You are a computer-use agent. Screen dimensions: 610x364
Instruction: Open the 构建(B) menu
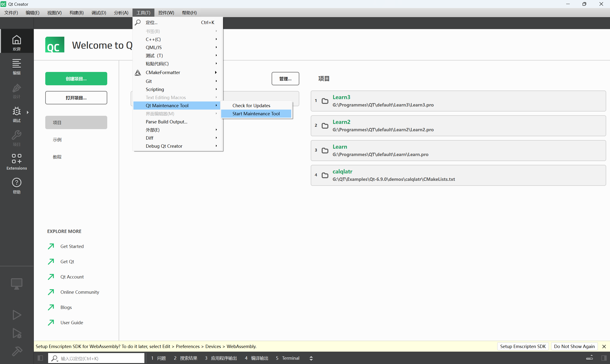(x=76, y=13)
